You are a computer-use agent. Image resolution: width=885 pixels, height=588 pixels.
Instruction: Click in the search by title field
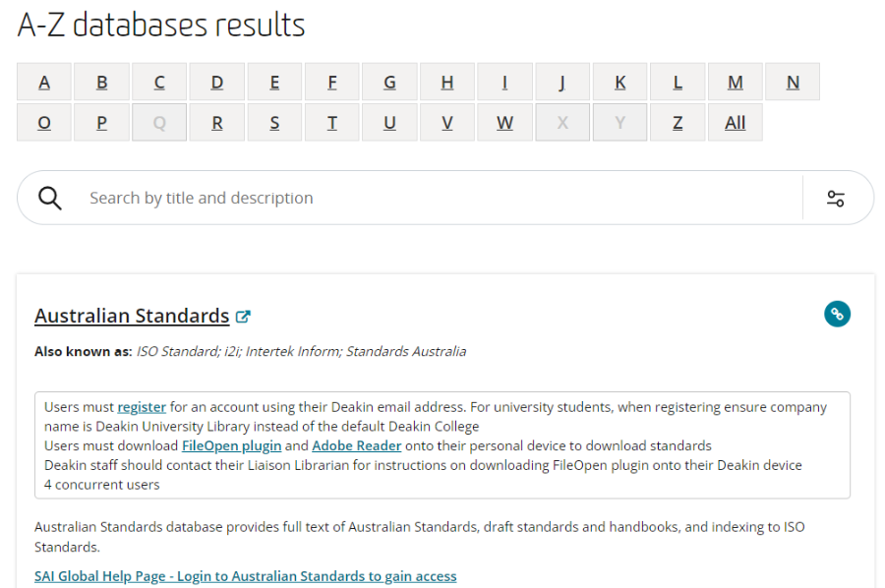pyautogui.click(x=433, y=198)
